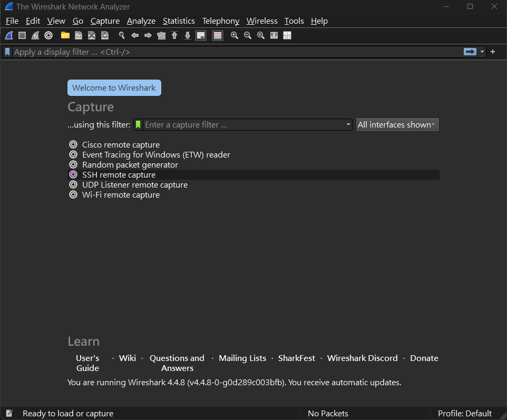Open the Go menu
This screenshot has width=507, height=420.
(x=78, y=21)
